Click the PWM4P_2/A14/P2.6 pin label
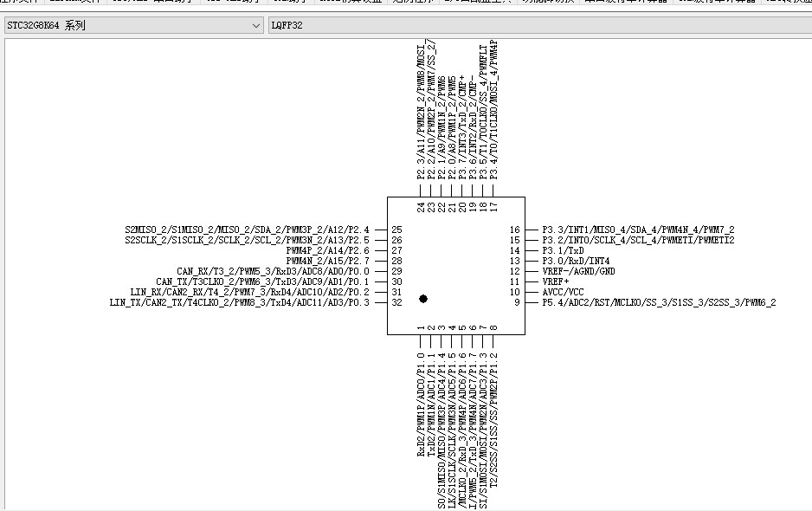Image resolution: width=812 pixels, height=511 pixels. coord(328,250)
